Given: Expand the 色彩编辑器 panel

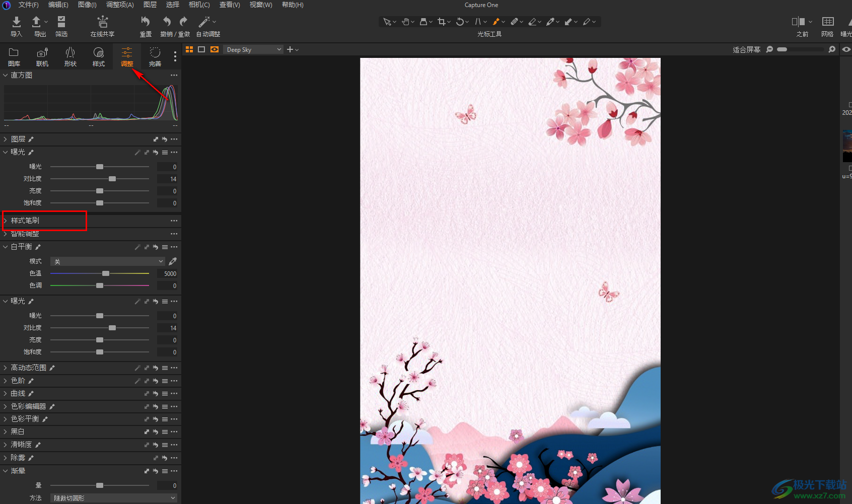Looking at the screenshot, I should [6, 406].
